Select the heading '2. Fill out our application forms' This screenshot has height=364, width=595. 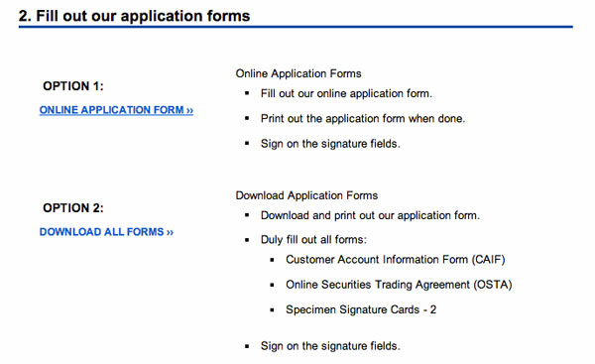pyautogui.click(x=134, y=16)
